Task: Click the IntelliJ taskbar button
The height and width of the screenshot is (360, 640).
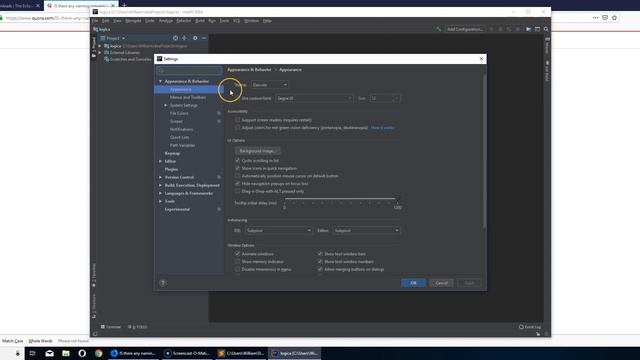Action: (x=296, y=353)
